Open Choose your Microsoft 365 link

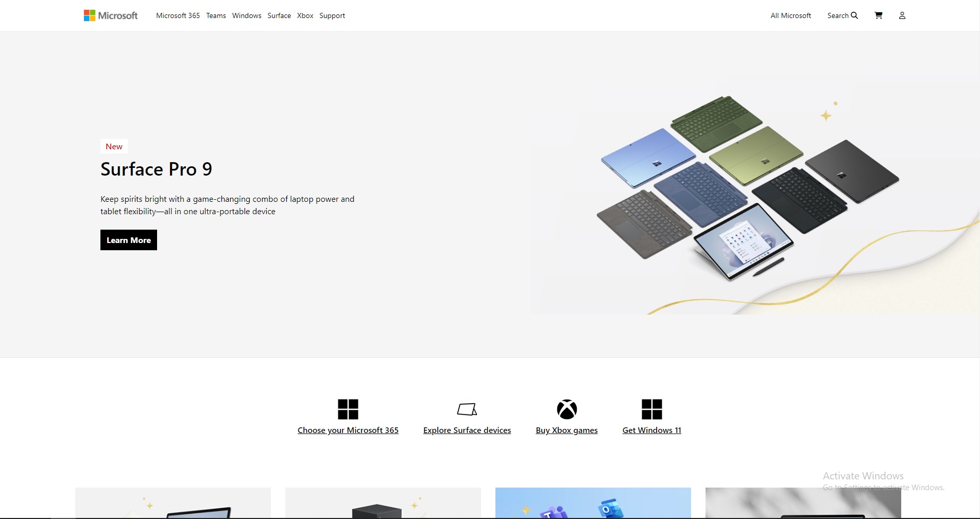[x=348, y=430]
